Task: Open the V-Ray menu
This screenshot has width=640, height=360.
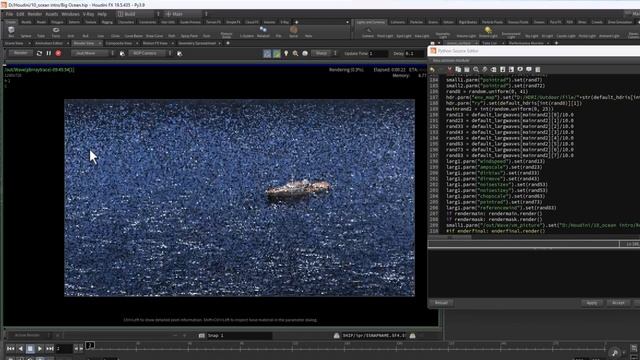Action: point(88,14)
